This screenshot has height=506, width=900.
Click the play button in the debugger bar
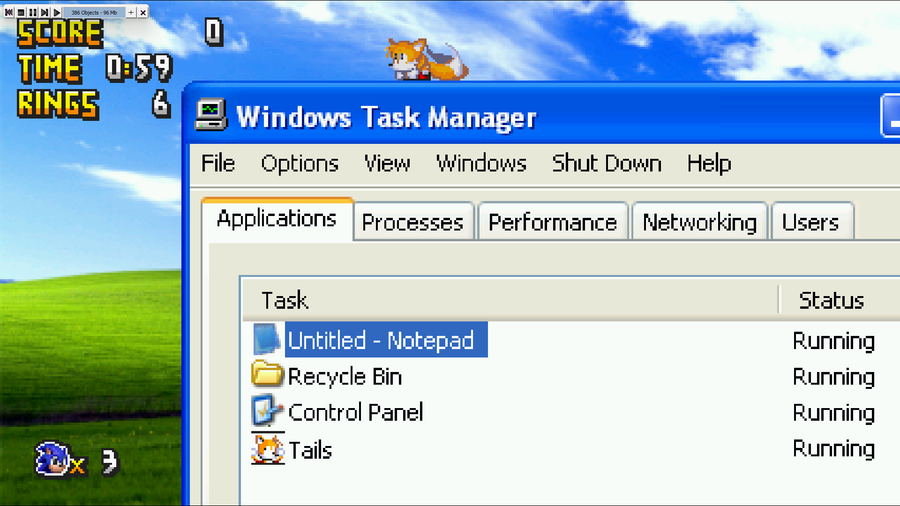point(56,12)
